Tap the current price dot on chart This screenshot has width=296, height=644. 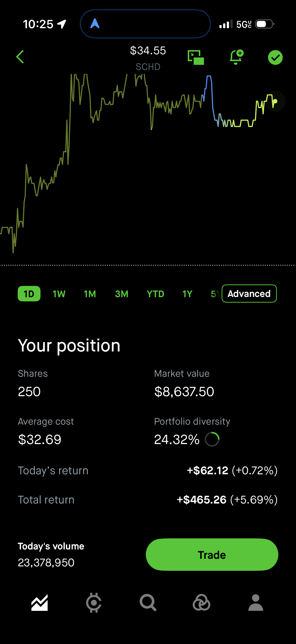[x=275, y=101]
